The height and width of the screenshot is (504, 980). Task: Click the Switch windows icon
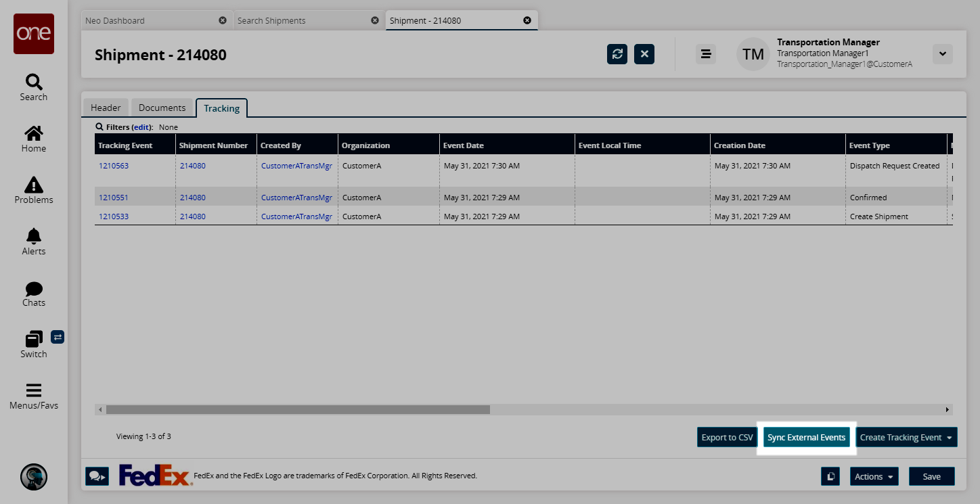34,338
